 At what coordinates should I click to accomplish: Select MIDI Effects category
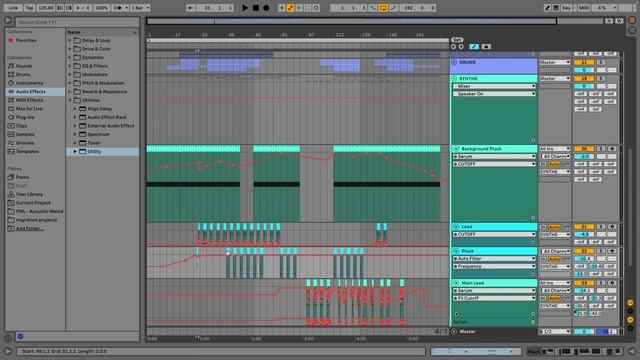click(x=29, y=100)
